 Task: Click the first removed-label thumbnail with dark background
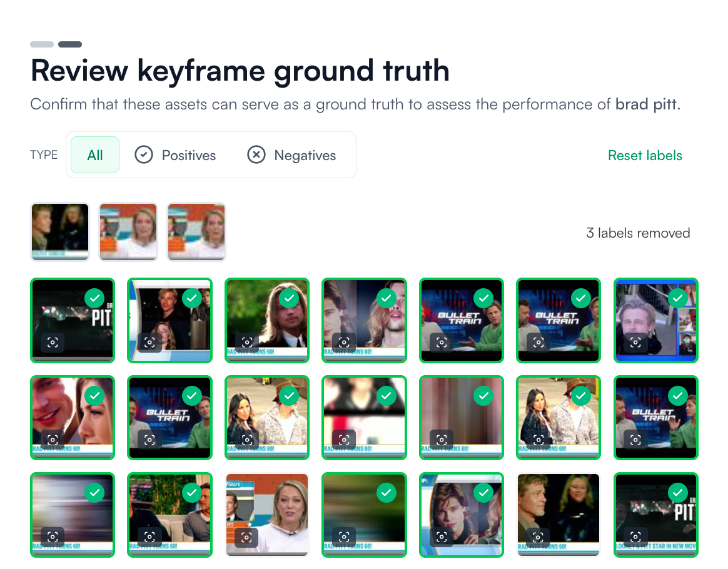click(60, 231)
